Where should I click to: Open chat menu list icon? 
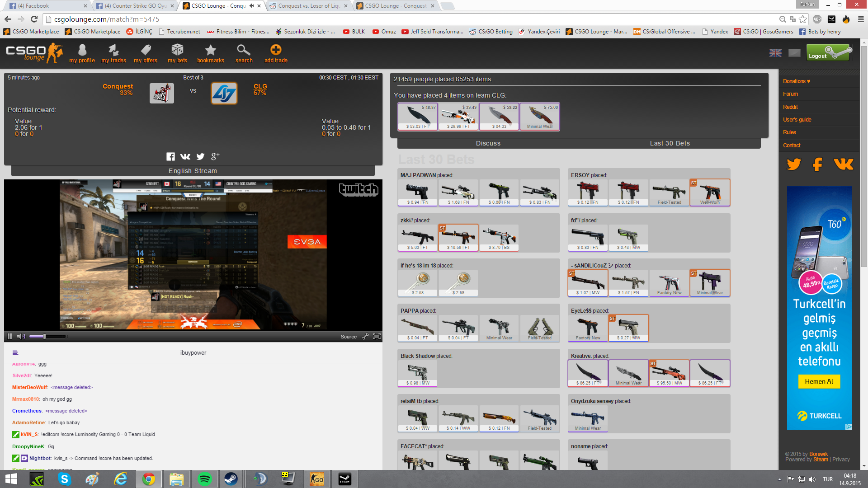point(15,353)
